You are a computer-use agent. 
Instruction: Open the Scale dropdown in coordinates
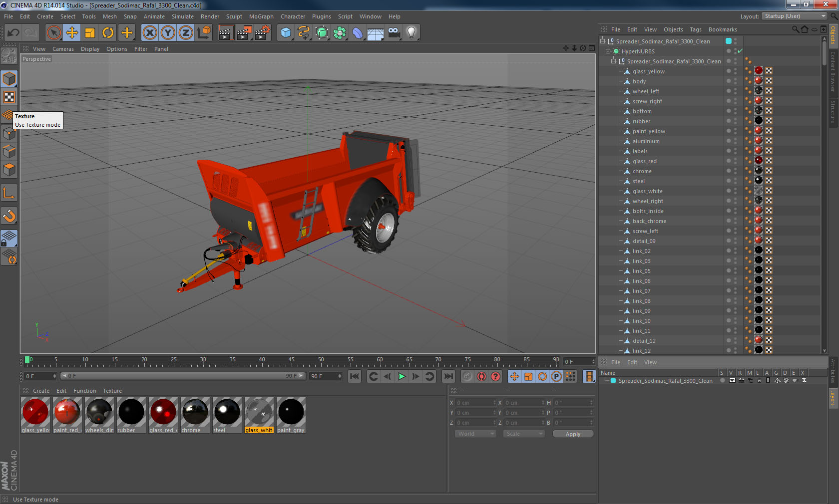(524, 434)
